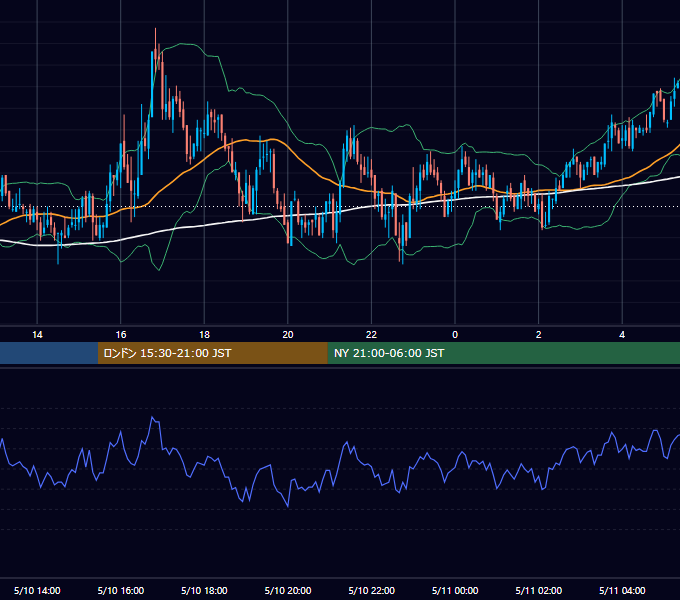Image resolution: width=680 pixels, height=600 pixels.
Task: Click the upper time axis label 4
Action: 622,335
